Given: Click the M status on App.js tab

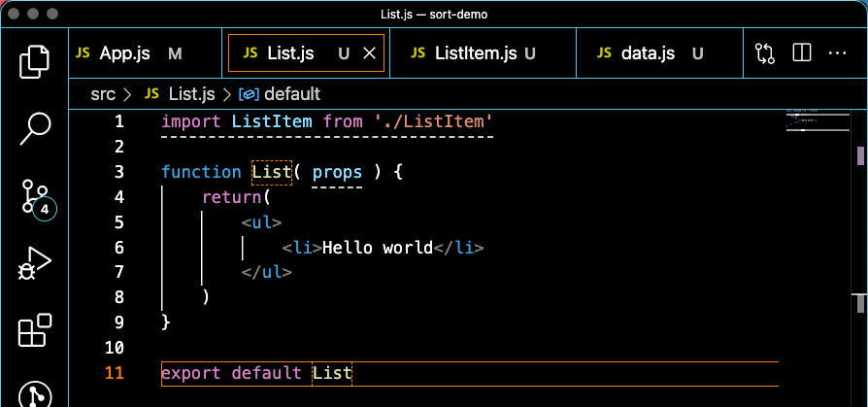Looking at the screenshot, I should pos(175,53).
